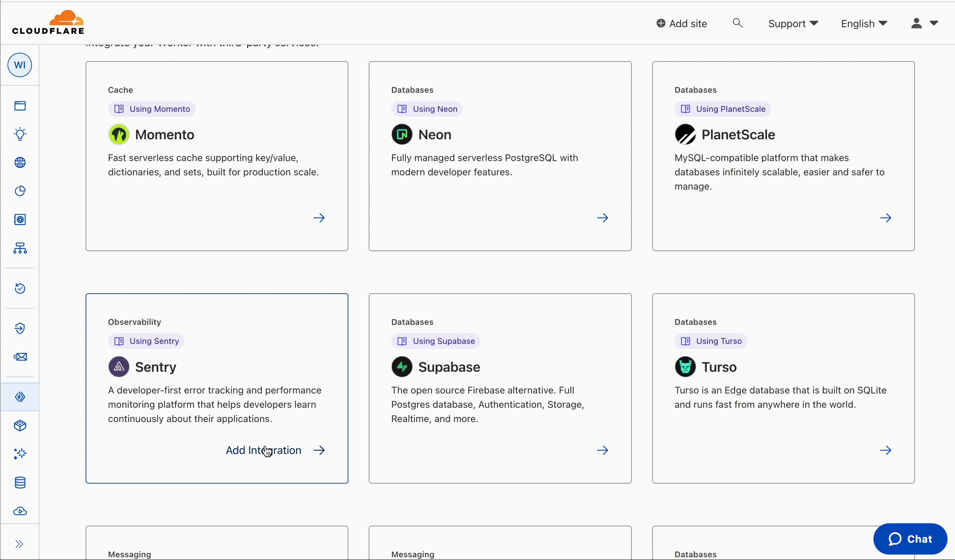Click the Using Sentry badge
955x560 pixels.
coord(146,340)
